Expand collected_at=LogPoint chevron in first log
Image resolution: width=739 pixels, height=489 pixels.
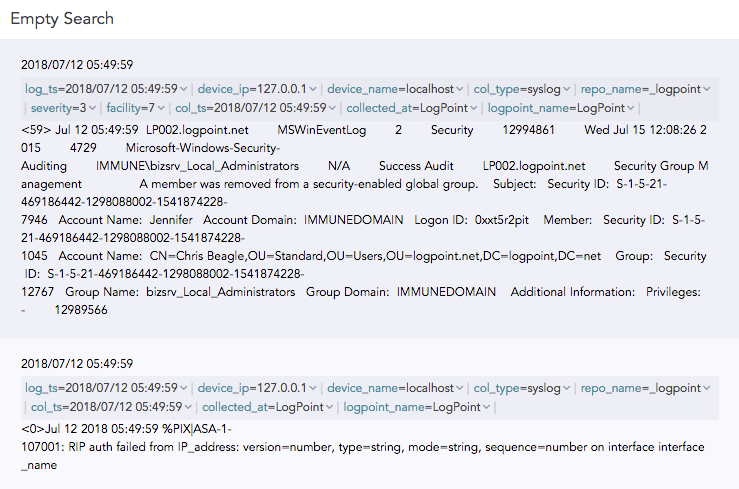tap(473, 108)
